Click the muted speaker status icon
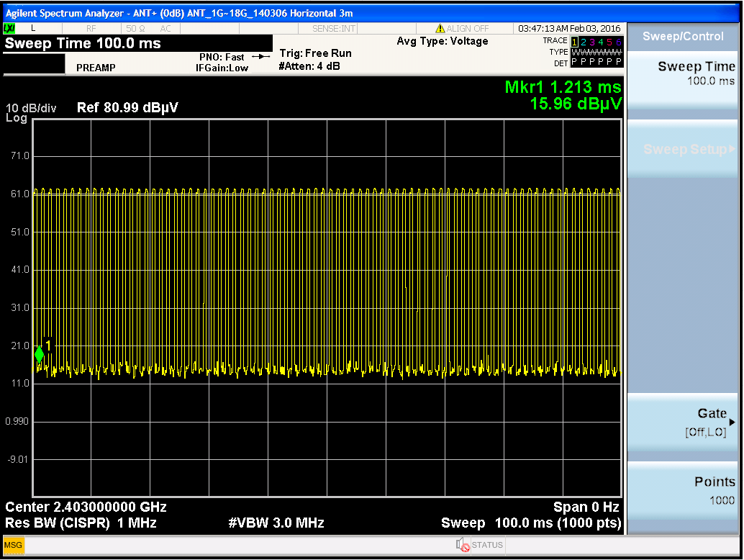The image size is (744, 560). pos(462,545)
